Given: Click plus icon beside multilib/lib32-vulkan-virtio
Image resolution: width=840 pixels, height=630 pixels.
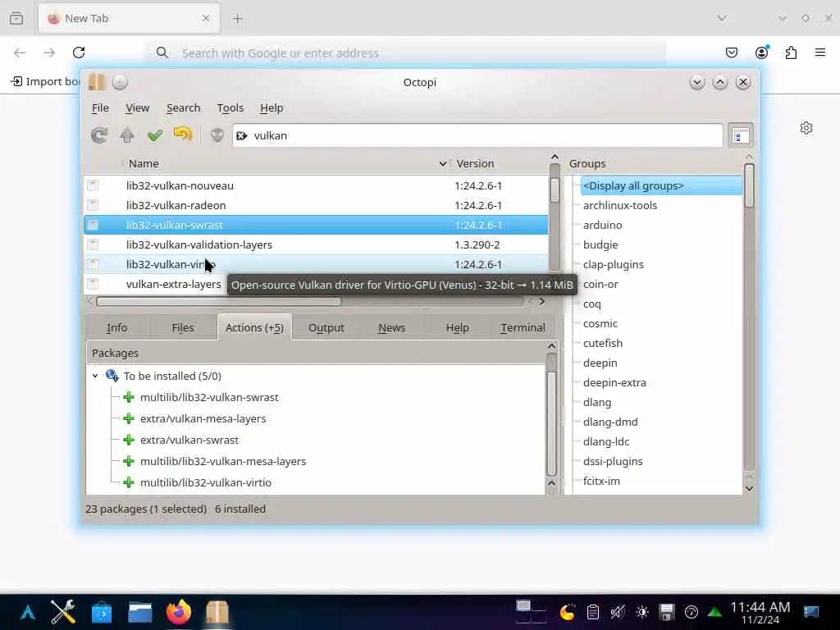Looking at the screenshot, I should [x=129, y=482].
